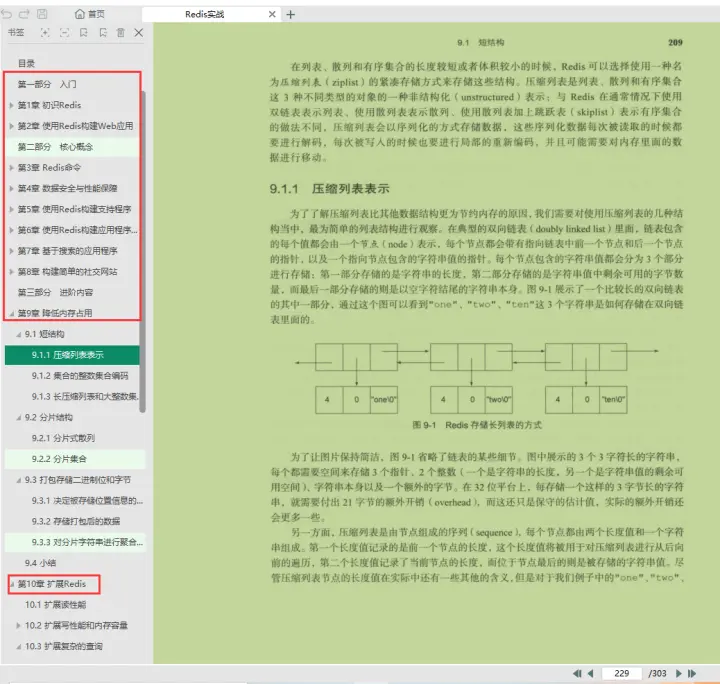This screenshot has width=720, height=684.
Task: Go to the next page
Action: [679, 673]
